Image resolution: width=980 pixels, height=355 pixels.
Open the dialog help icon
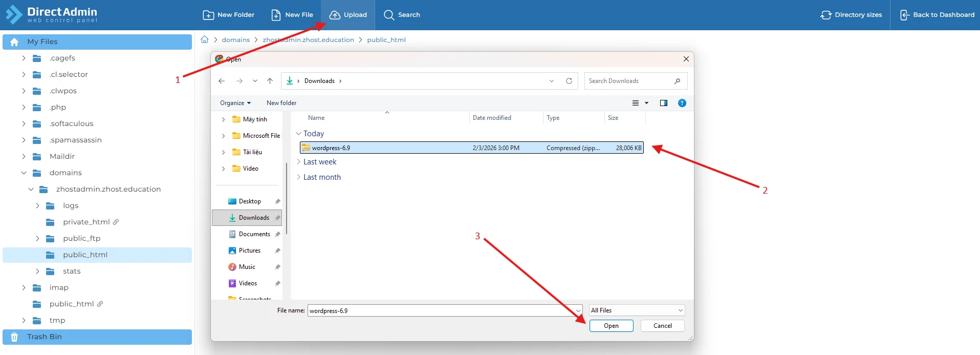coord(682,103)
